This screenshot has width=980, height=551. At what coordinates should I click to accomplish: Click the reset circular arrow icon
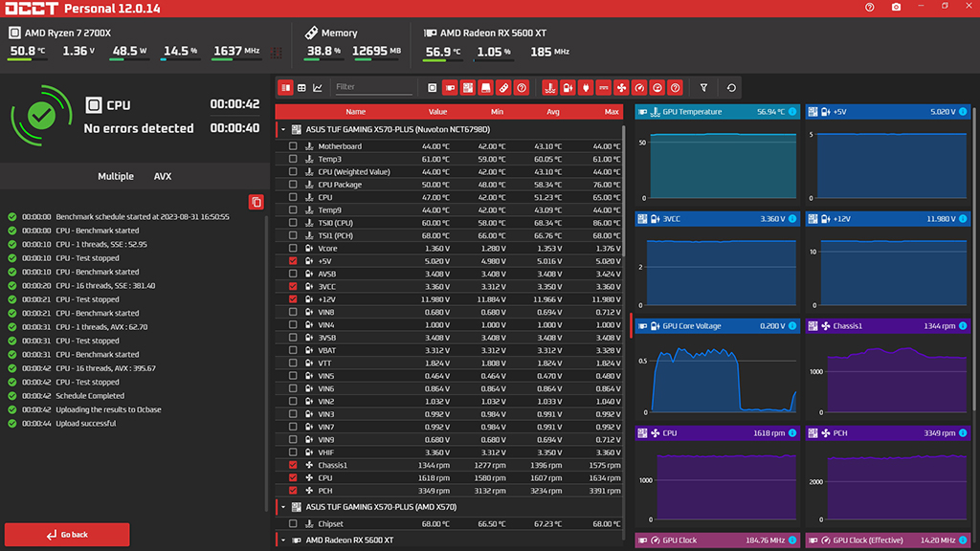[x=732, y=87]
